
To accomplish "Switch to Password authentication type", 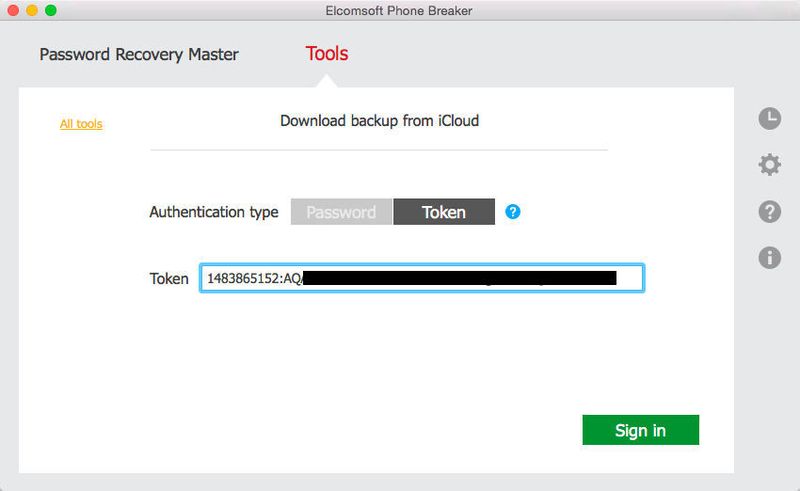I will click(x=341, y=212).
